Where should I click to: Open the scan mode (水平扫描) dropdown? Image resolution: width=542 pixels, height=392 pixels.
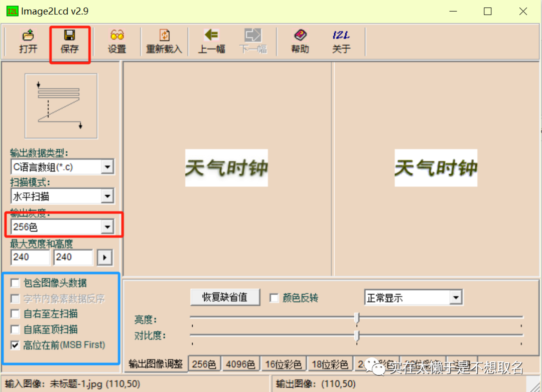[x=107, y=197]
